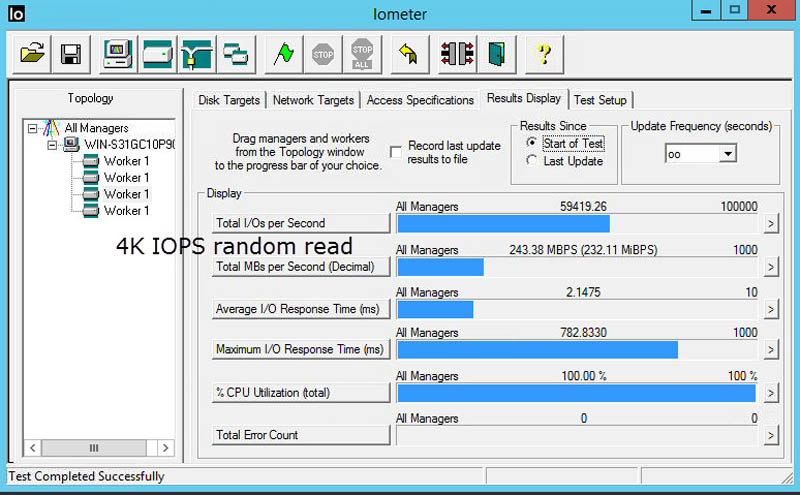Click the '59419.26' IOPS value
Screen dimensions: 800x495
(x=583, y=206)
